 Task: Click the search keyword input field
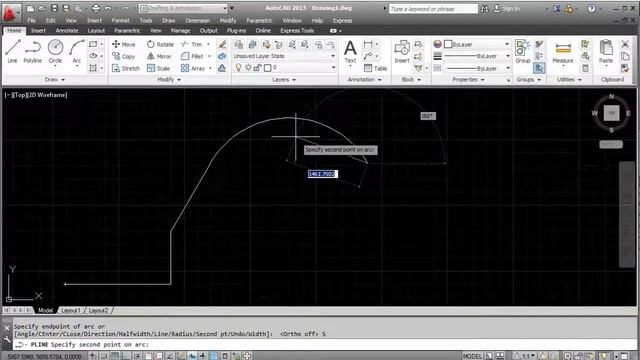click(x=433, y=9)
